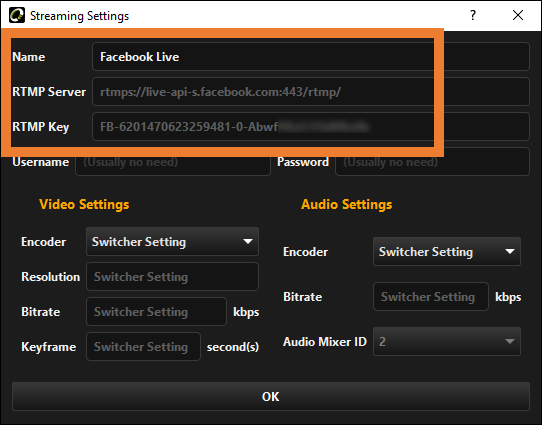
Task: Close the Streaming Settings dialog
Action: 518,15
